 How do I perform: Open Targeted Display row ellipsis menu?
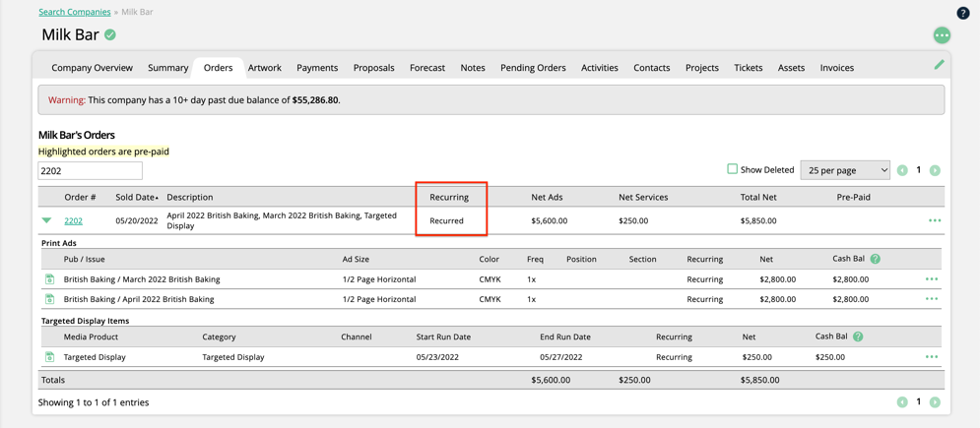932,357
